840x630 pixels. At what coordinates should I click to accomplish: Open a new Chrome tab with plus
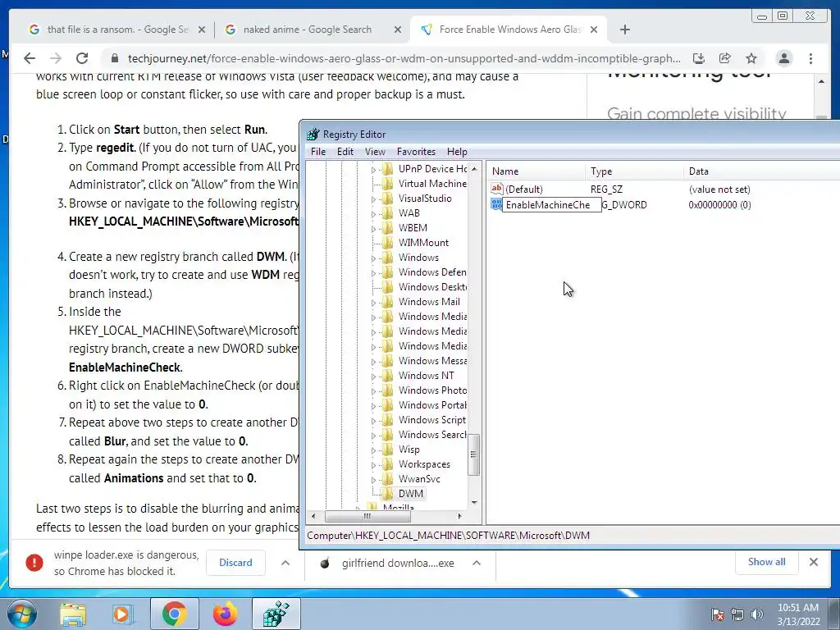tap(624, 30)
